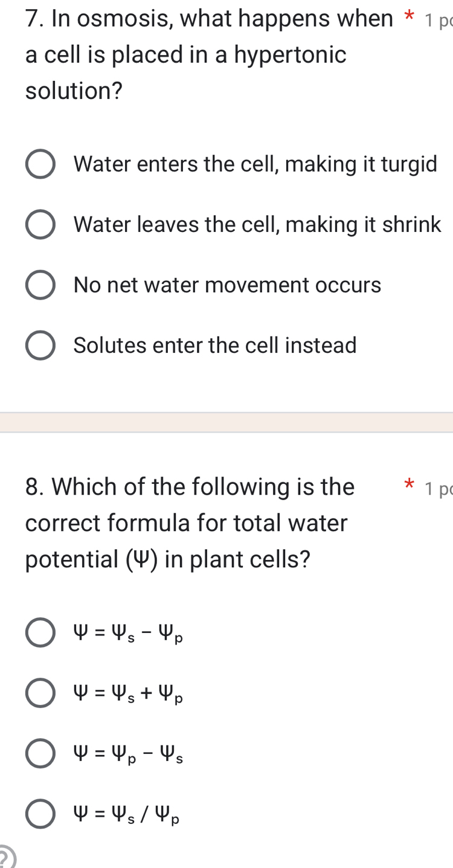Screen dimensions: 453x868
Task: Click the red required asterisk on question 7
Action: point(412,19)
